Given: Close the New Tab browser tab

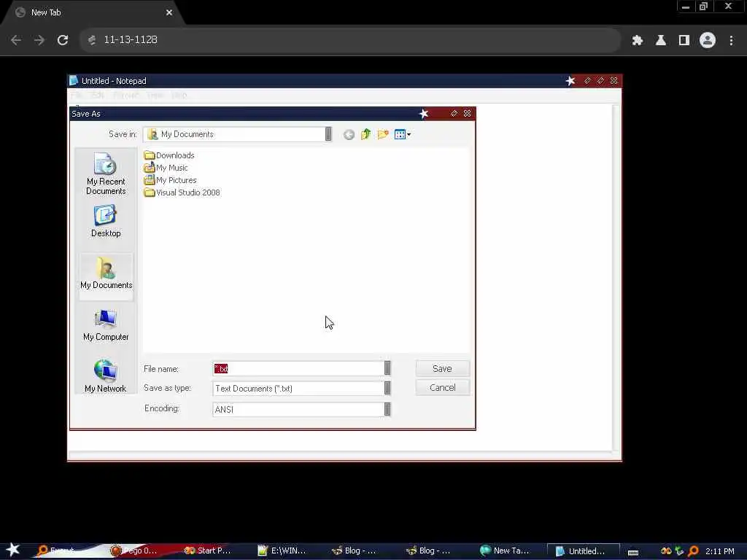Looking at the screenshot, I should click(x=169, y=13).
